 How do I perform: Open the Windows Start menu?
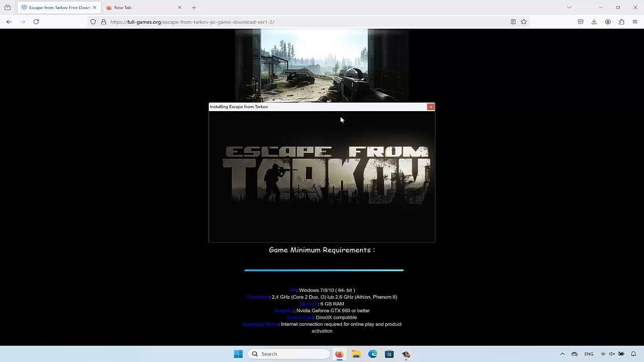tap(238, 354)
